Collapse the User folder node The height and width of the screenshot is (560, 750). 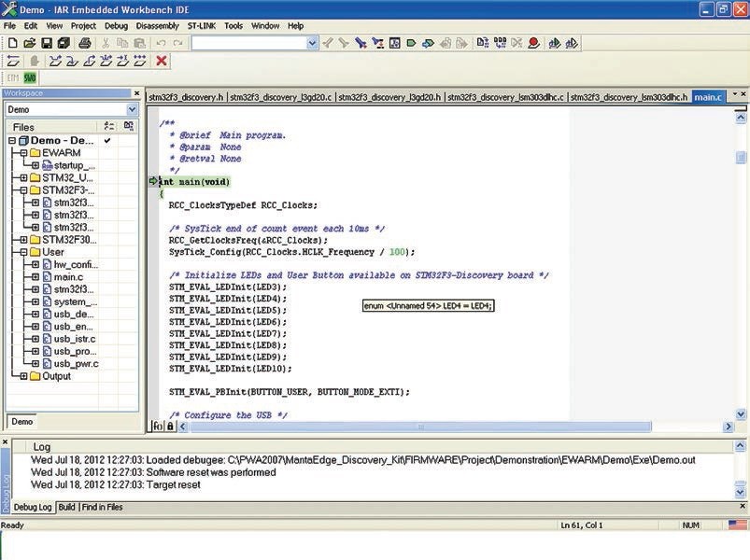(x=23, y=252)
